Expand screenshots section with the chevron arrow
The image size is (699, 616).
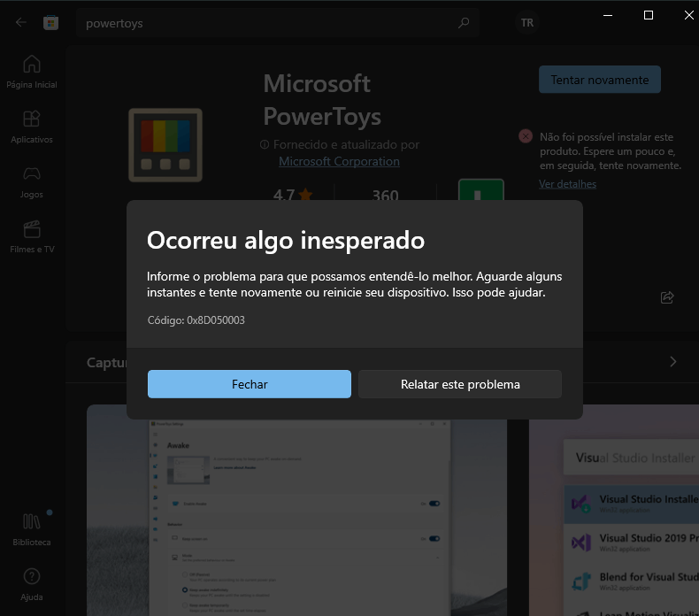pos(673,362)
